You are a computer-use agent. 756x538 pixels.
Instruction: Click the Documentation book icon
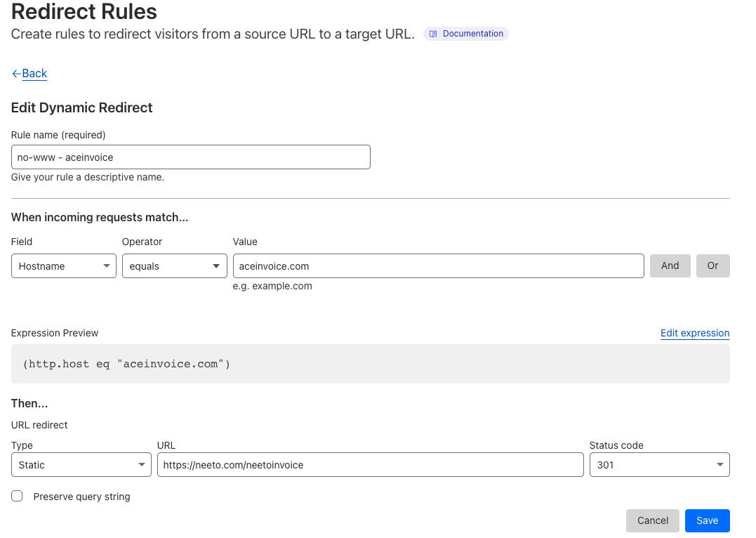coord(433,34)
